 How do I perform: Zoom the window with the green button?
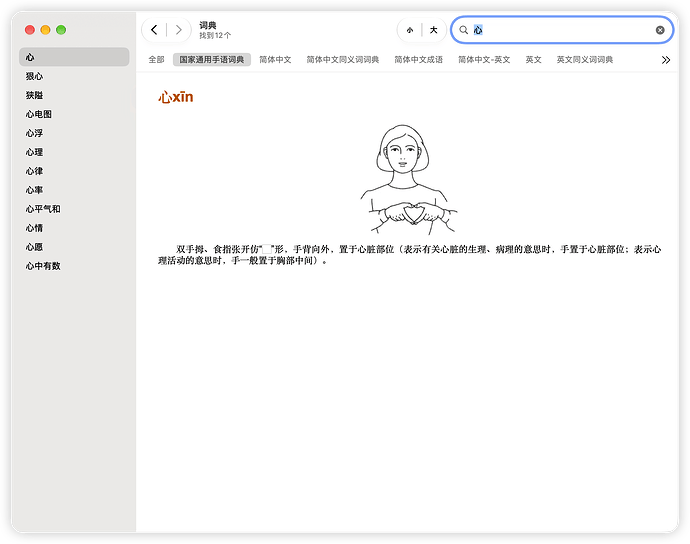coord(61,30)
